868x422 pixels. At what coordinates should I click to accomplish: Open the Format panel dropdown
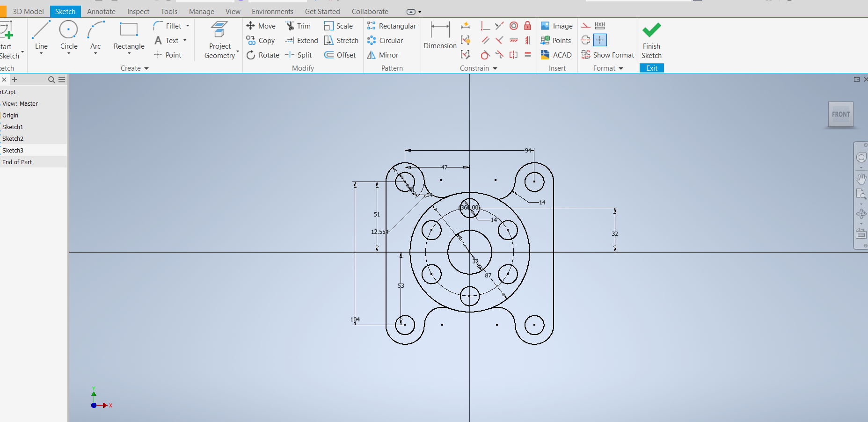pos(621,68)
